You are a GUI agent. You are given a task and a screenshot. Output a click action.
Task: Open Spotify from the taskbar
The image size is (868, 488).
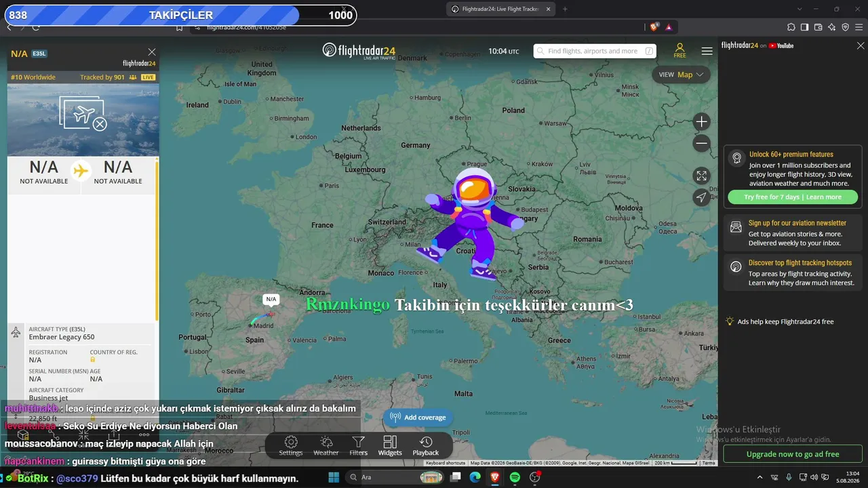[515, 477]
